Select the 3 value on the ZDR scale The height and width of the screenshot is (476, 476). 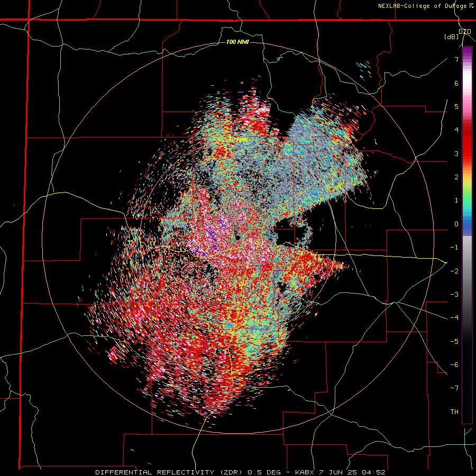tap(456, 153)
